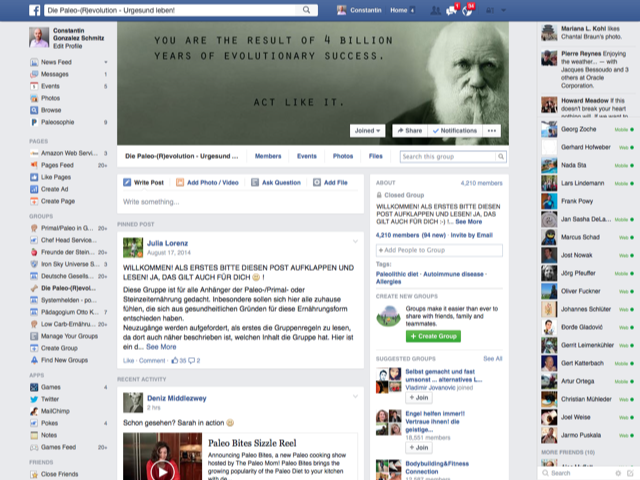Open the account menu arrow in top bar

(504, 11)
